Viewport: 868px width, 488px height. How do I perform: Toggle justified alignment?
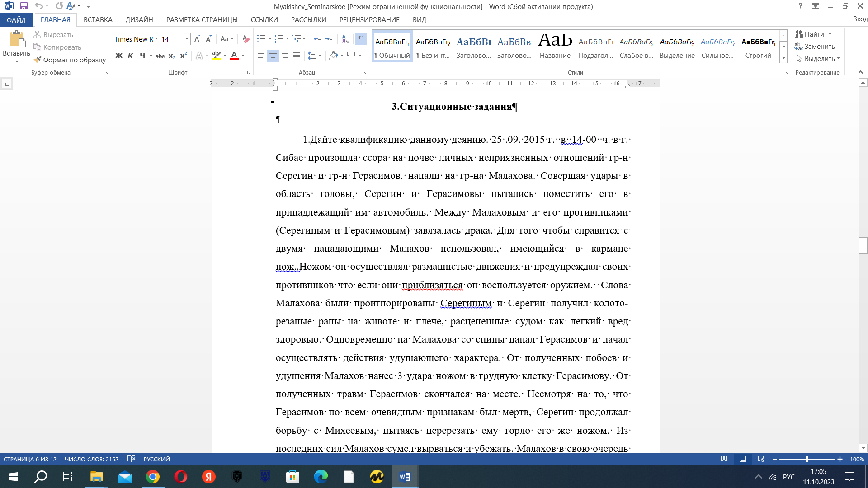click(x=297, y=56)
